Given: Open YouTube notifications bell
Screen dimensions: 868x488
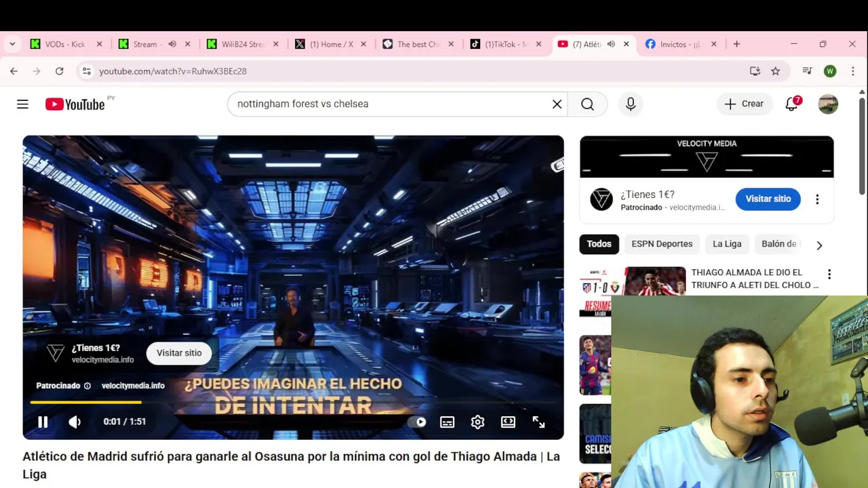Looking at the screenshot, I should [x=792, y=104].
